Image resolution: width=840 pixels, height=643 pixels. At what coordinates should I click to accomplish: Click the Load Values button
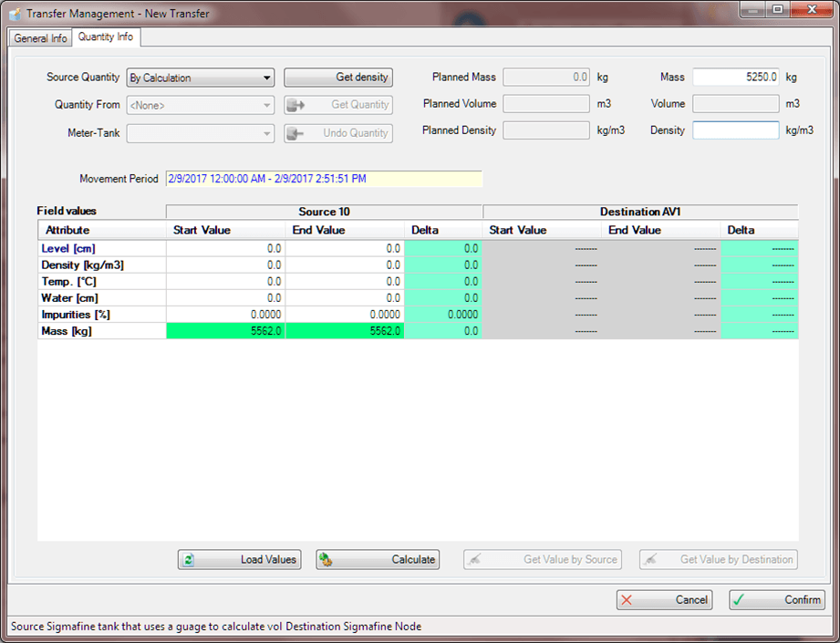[x=239, y=560]
